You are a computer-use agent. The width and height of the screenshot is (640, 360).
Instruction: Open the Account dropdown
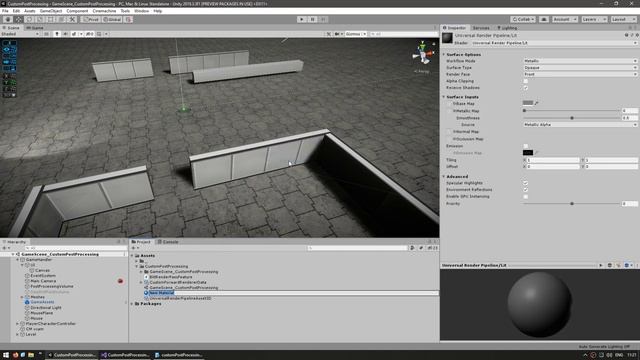(x=564, y=19)
